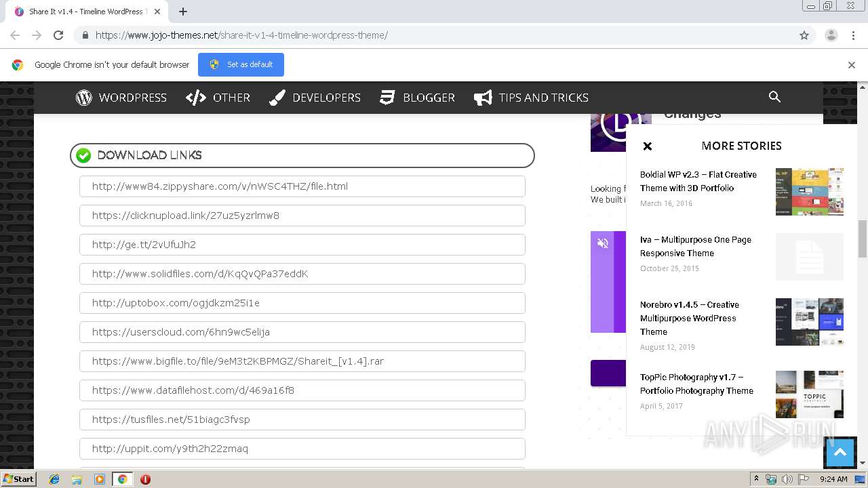The width and height of the screenshot is (868, 488).
Task: Open the media player taskbar icon
Action: click(x=100, y=479)
